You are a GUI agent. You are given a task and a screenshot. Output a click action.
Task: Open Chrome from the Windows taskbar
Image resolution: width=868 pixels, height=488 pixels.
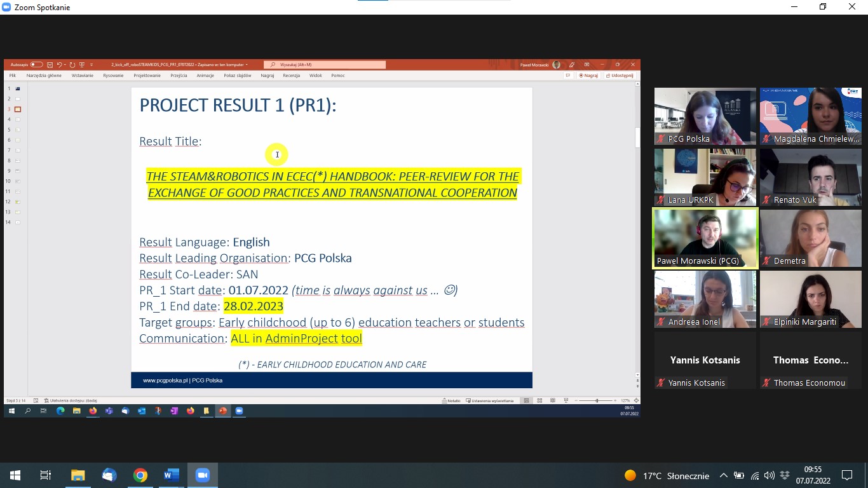tap(140, 475)
